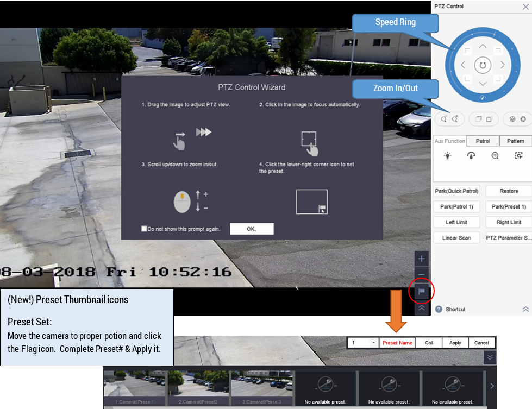Image resolution: width=532 pixels, height=409 pixels.
Task: Switch to the Patrol tab
Action: point(483,141)
